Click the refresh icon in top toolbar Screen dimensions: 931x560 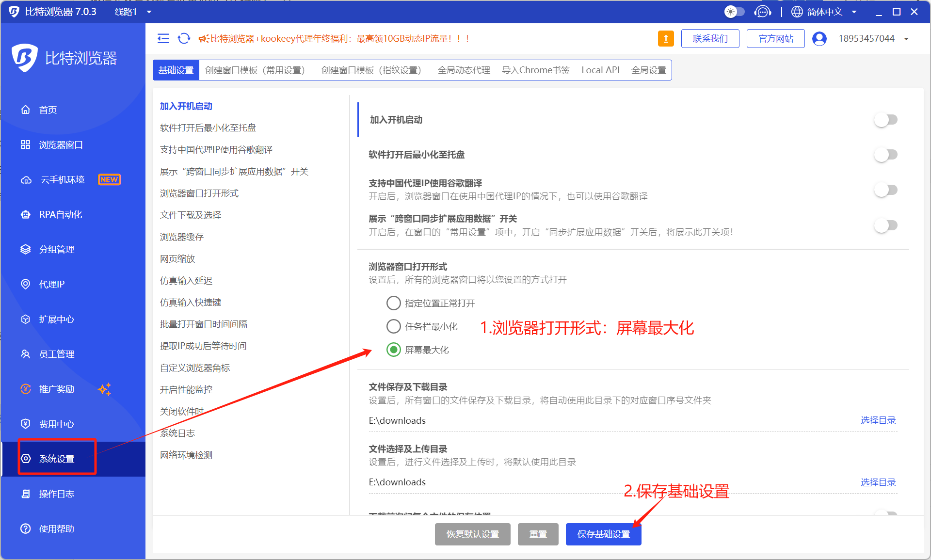coord(184,39)
